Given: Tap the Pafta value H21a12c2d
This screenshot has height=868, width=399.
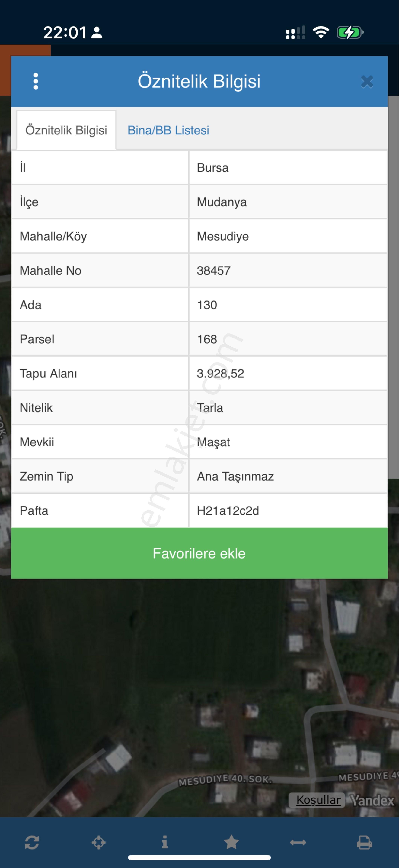Looking at the screenshot, I should [228, 510].
